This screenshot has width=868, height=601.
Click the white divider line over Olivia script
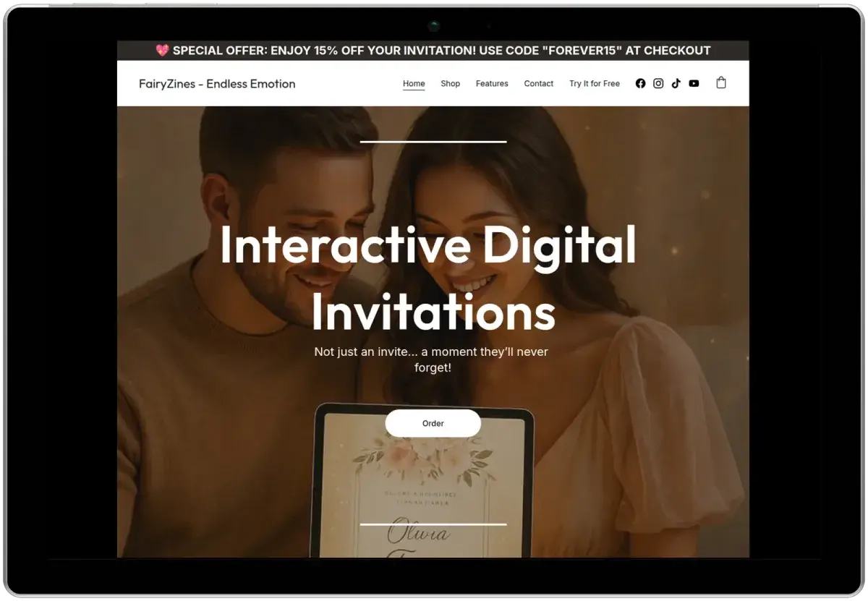[x=433, y=524]
